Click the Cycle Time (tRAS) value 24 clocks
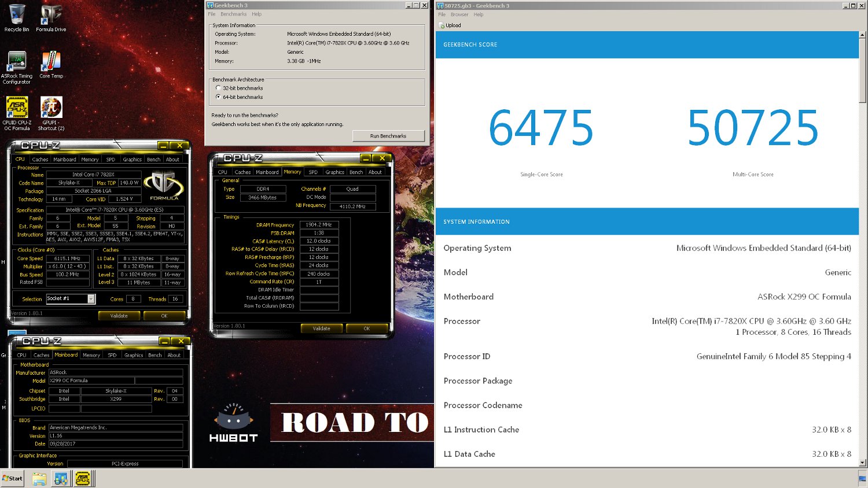 [319, 265]
